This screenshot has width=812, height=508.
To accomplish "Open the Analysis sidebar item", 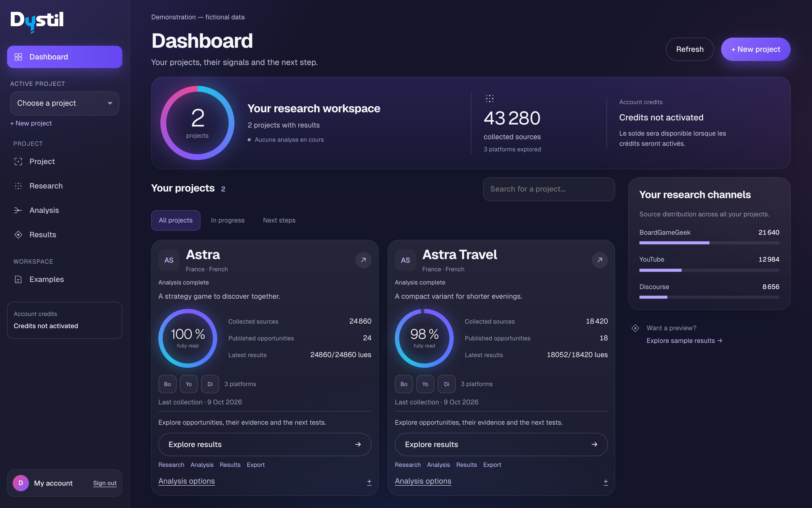I will pyautogui.click(x=64, y=210).
